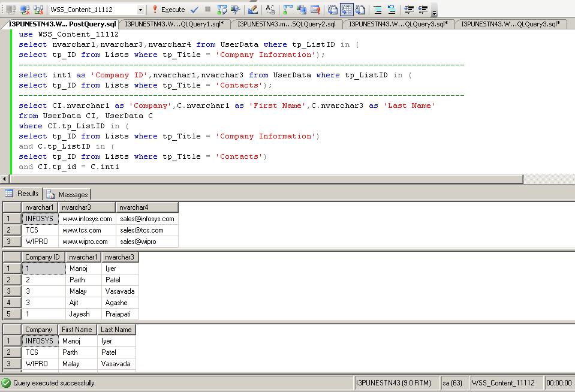Image resolution: width=575 pixels, height=392 pixels.
Task: Click the Disconnect icon in the toolbar
Action: (x=25, y=10)
